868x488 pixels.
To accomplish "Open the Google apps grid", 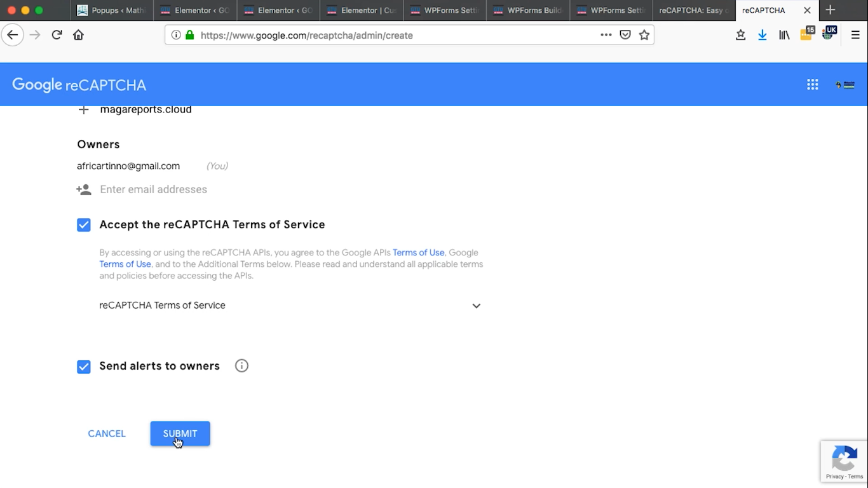I will 813,85.
